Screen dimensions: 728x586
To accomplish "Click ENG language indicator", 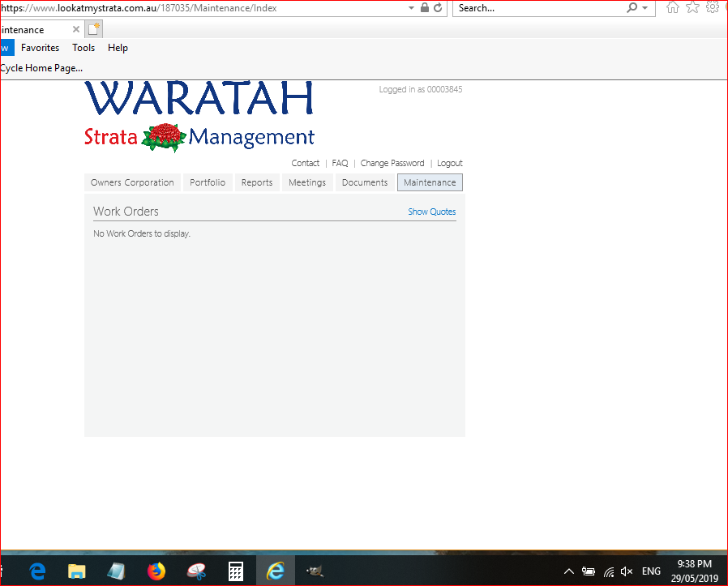I will (x=651, y=571).
